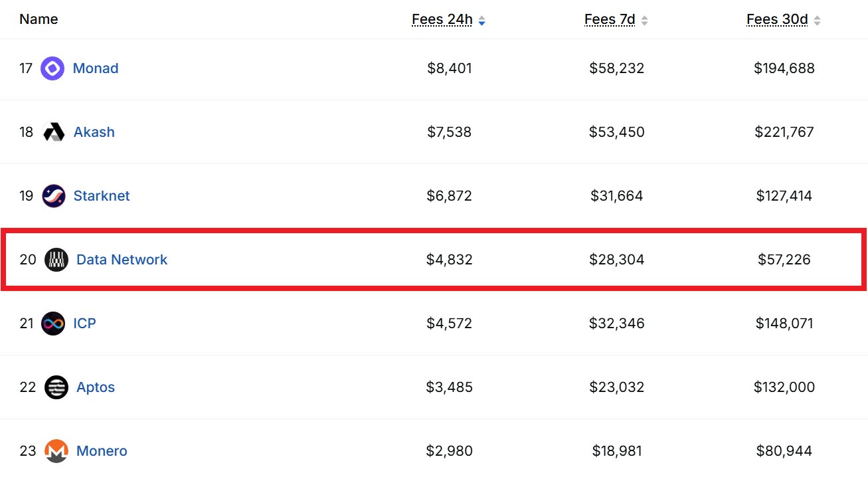
Task: Sort by the Fees 24h column header
Action: (x=442, y=20)
